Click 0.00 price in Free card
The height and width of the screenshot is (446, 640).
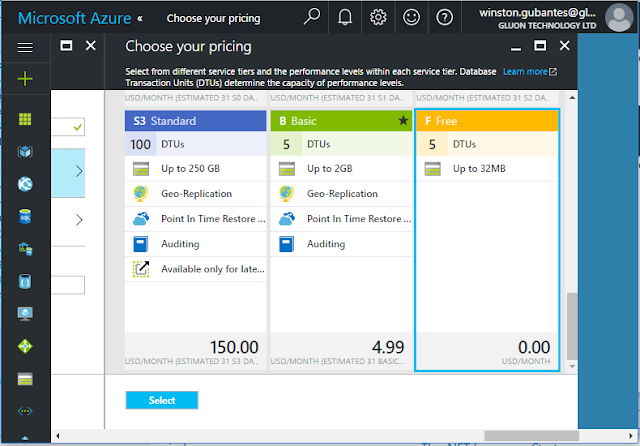pyautogui.click(x=534, y=347)
